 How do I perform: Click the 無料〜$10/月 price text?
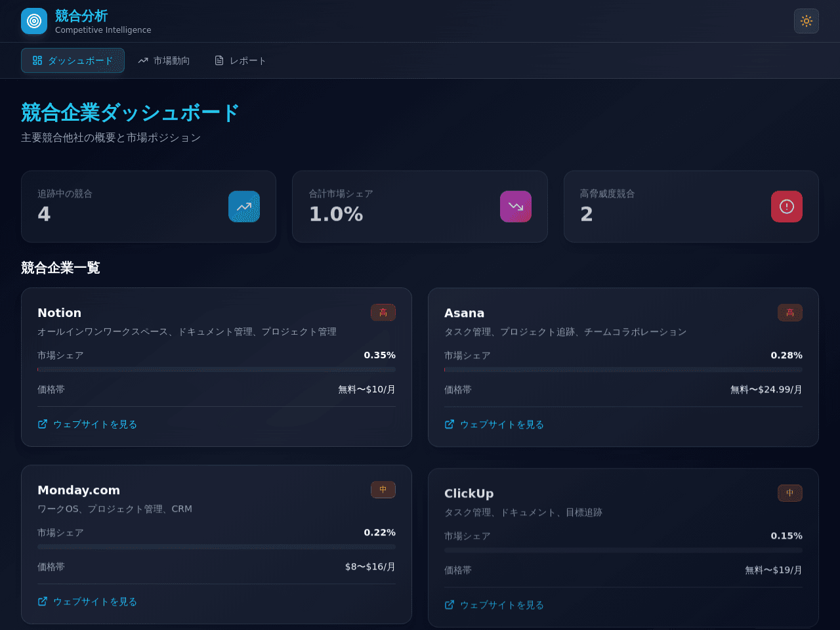pos(367,389)
